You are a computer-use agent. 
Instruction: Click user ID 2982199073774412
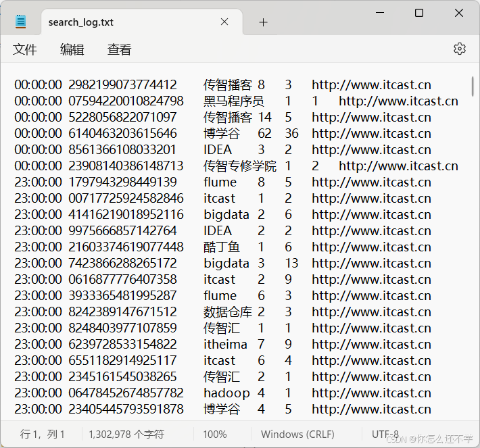122,84
